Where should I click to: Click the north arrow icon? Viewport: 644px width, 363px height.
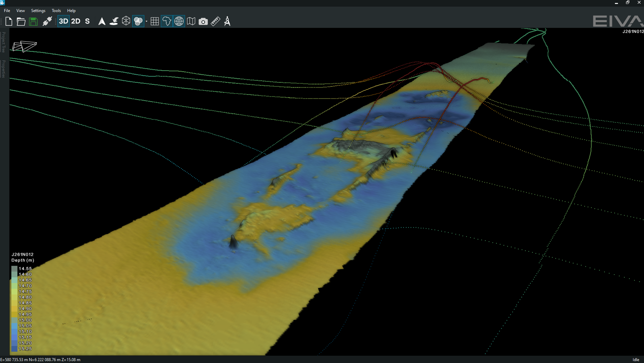coord(102,21)
